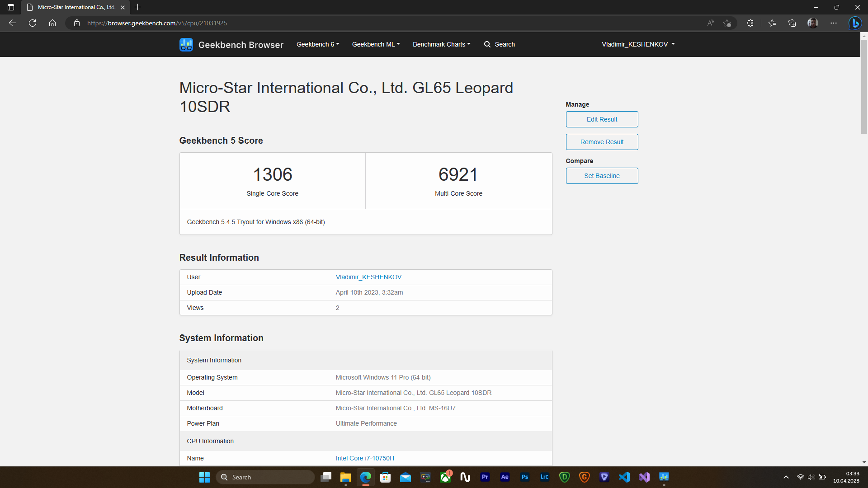Open the Topaz DeNoise taskbar icon
Screen dimensions: 868x488
(x=565, y=477)
